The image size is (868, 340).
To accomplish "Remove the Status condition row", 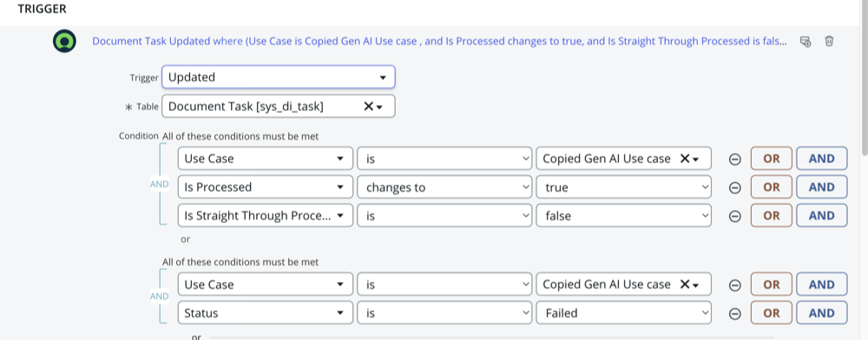I will click(x=734, y=313).
